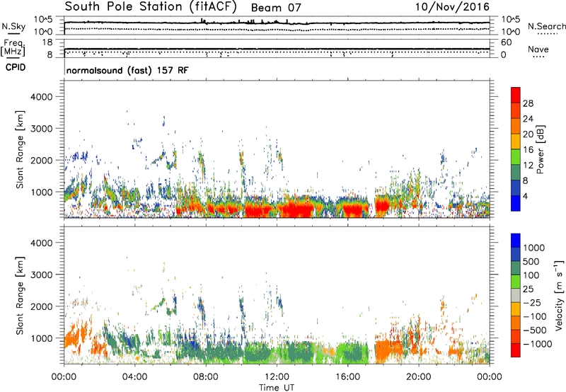Click the 'Velocity [m s-1]' colorbar label

[x=559, y=295]
